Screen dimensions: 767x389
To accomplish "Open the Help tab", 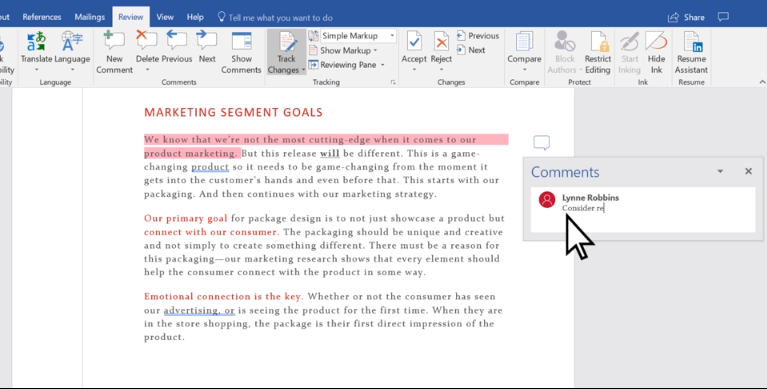I will 195,17.
